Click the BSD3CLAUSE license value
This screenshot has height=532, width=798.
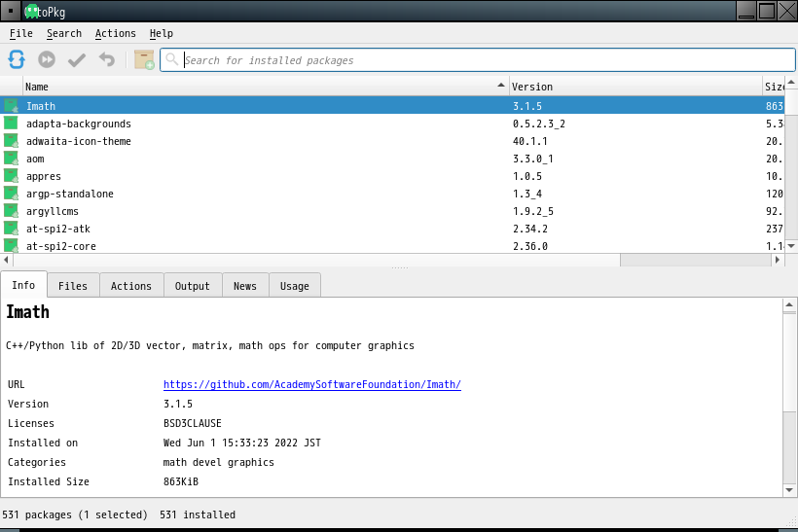(x=193, y=423)
